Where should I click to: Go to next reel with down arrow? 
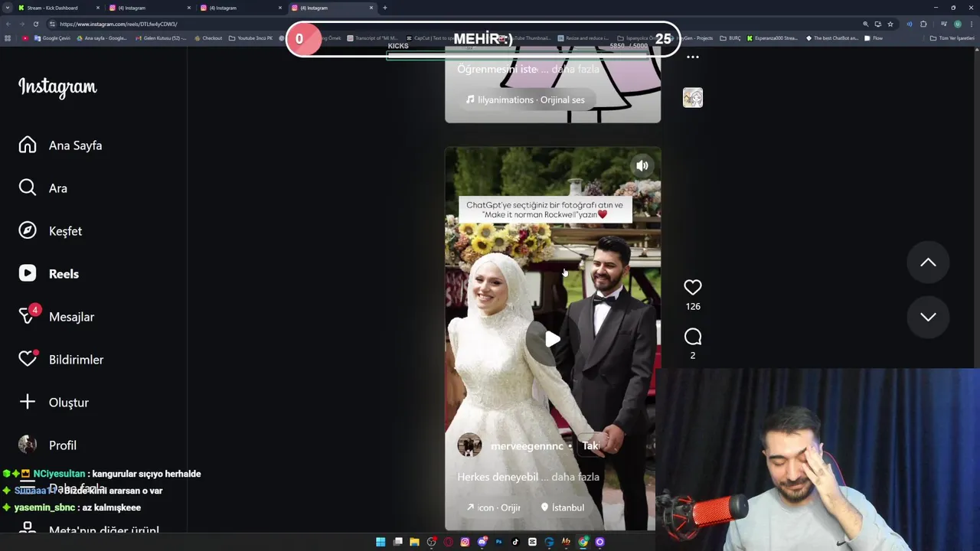[928, 317]
